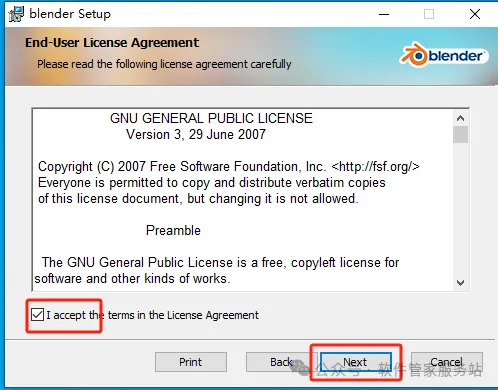The height and width of the screenshot is (390, 498).
Task: Click the scroll down arrow of license text
Action: [461, 283]
